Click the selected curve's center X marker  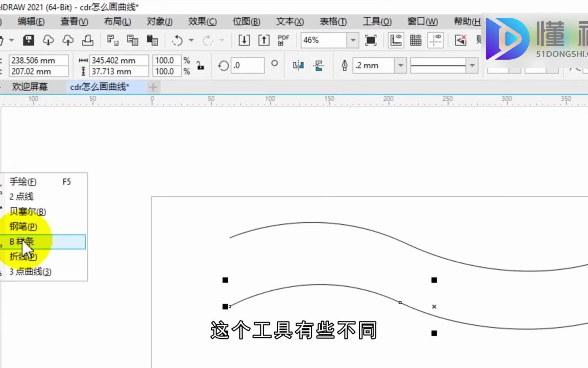pos(434,307)
